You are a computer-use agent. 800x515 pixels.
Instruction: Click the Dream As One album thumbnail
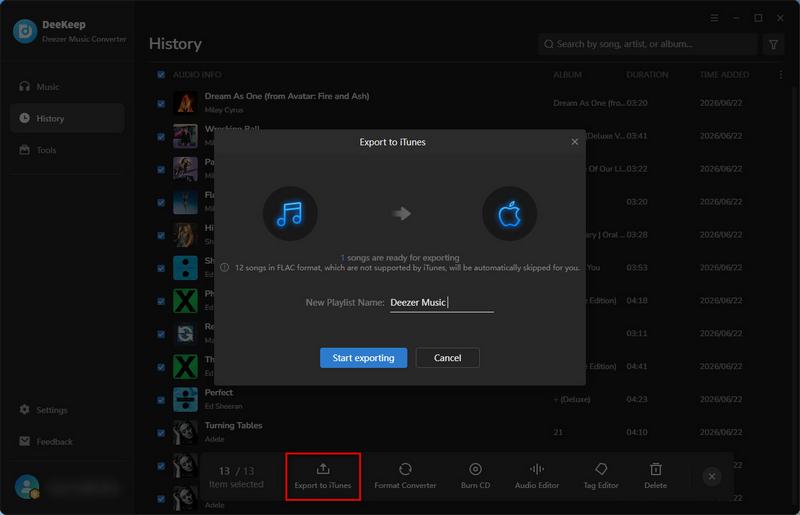(185, 103)
